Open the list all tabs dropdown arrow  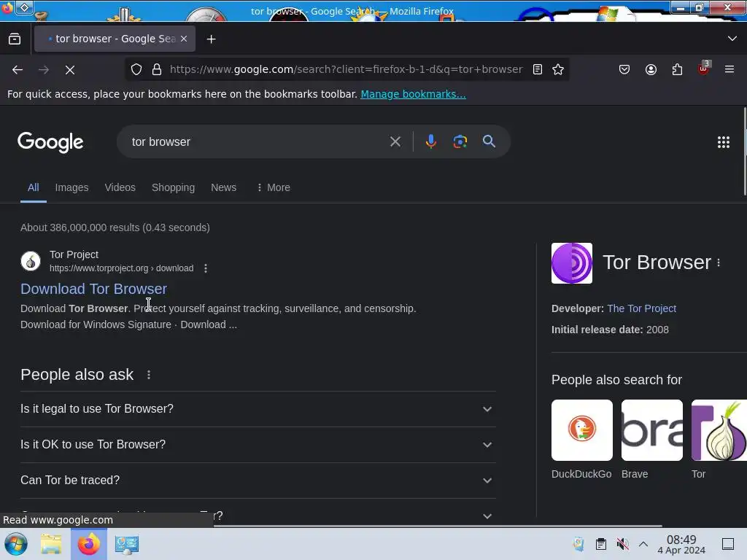click(x=732, y=39)
